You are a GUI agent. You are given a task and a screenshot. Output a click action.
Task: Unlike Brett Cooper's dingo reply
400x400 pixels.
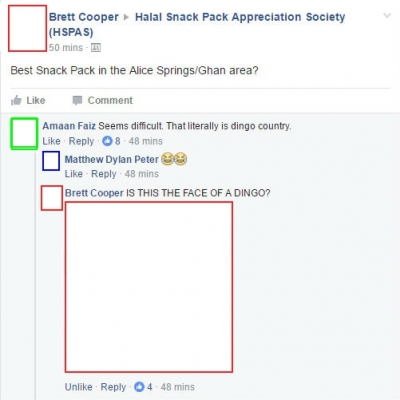click(78, 387)
